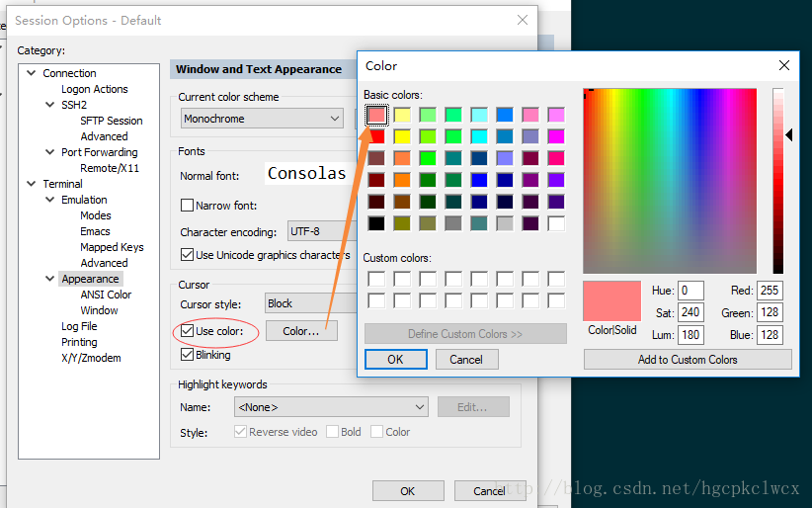
Task: Collapse the Connection tree node
Action: point(31,73)
